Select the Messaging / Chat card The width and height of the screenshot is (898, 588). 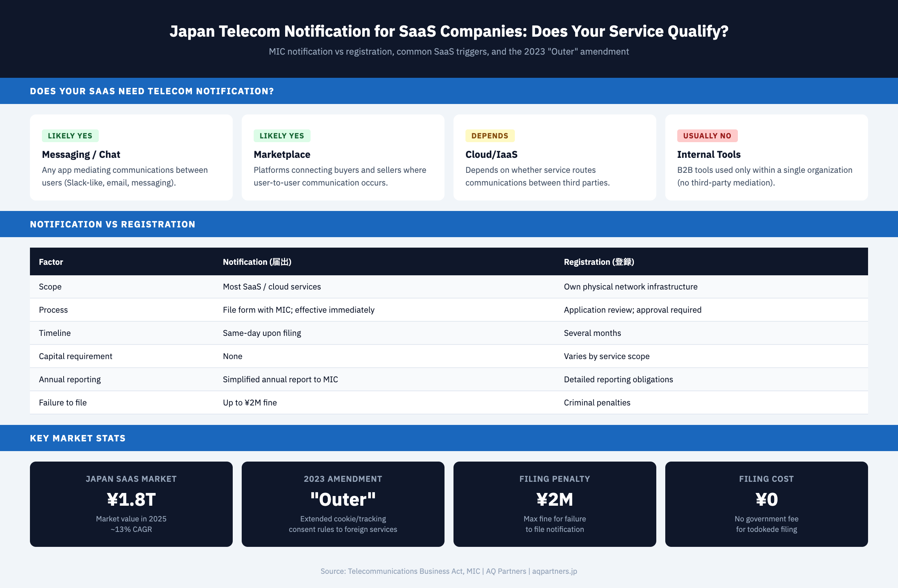pyautogui.click(x=131, y=157)
